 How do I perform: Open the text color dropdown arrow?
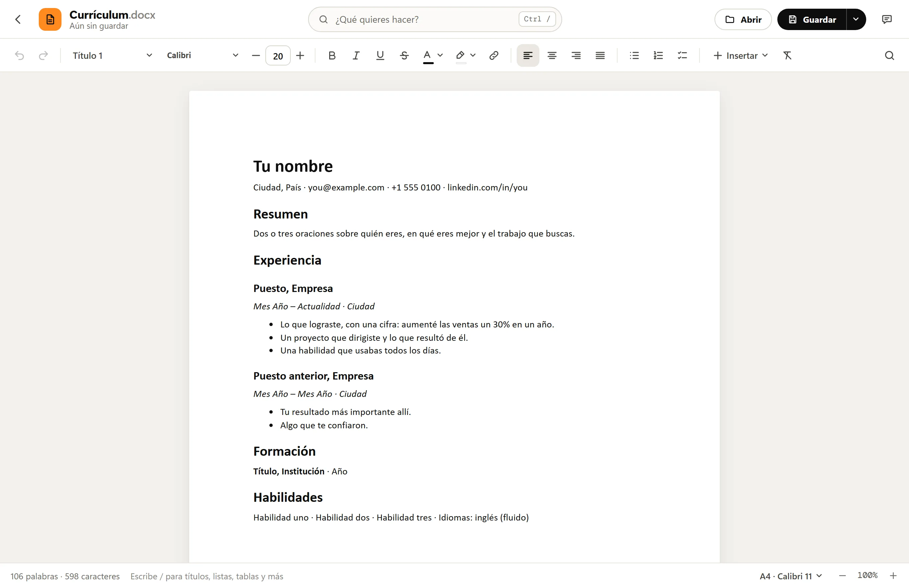(440, 55)
